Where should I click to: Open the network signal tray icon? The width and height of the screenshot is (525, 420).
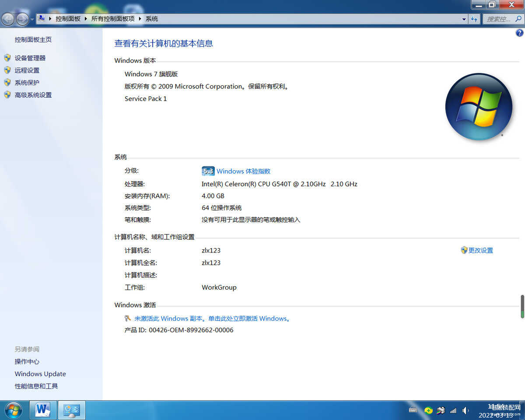(x=453, y=410)
